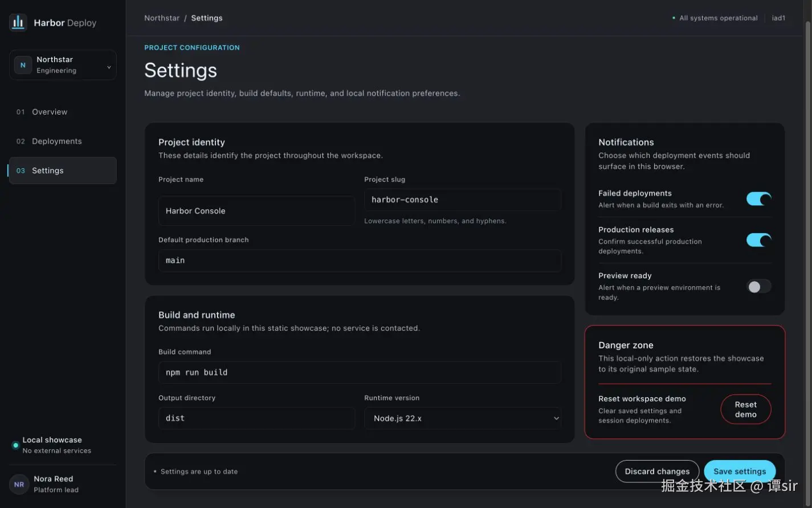The height and width of the screenshot is (508, 812).
Task: Disable the Production releases toggle
Action: coord(758,240)
